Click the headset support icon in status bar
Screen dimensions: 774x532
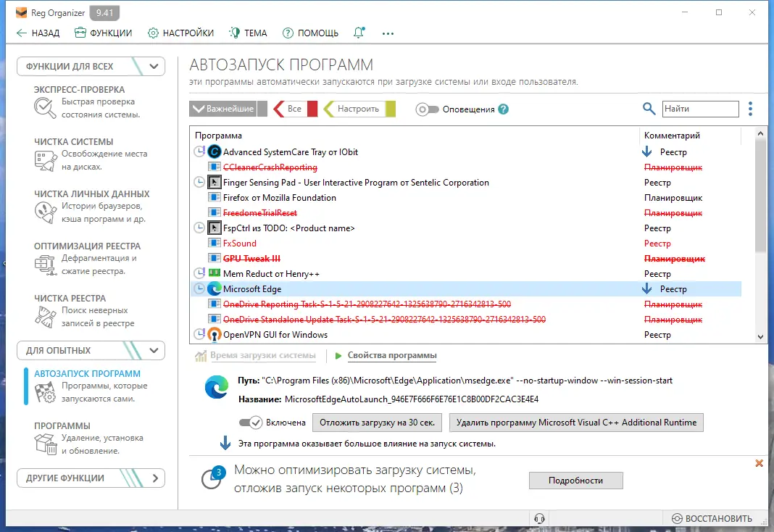(539, 518)
